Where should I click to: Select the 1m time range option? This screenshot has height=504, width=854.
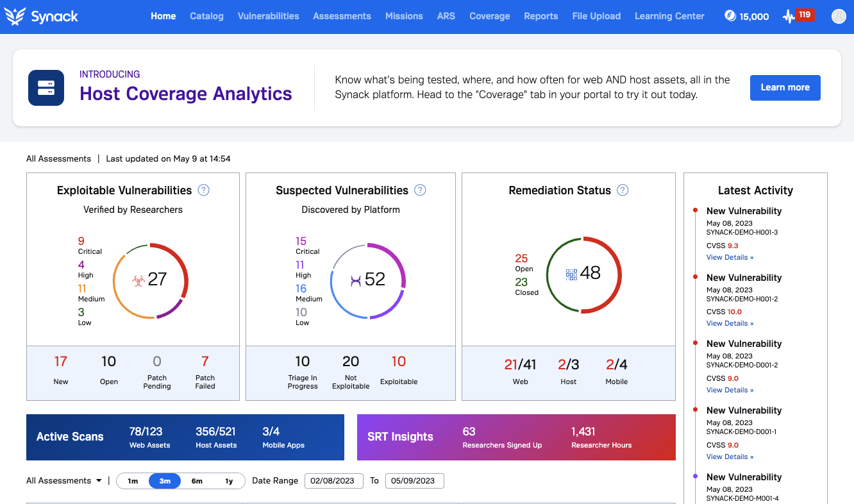click(x=133, y=481)
